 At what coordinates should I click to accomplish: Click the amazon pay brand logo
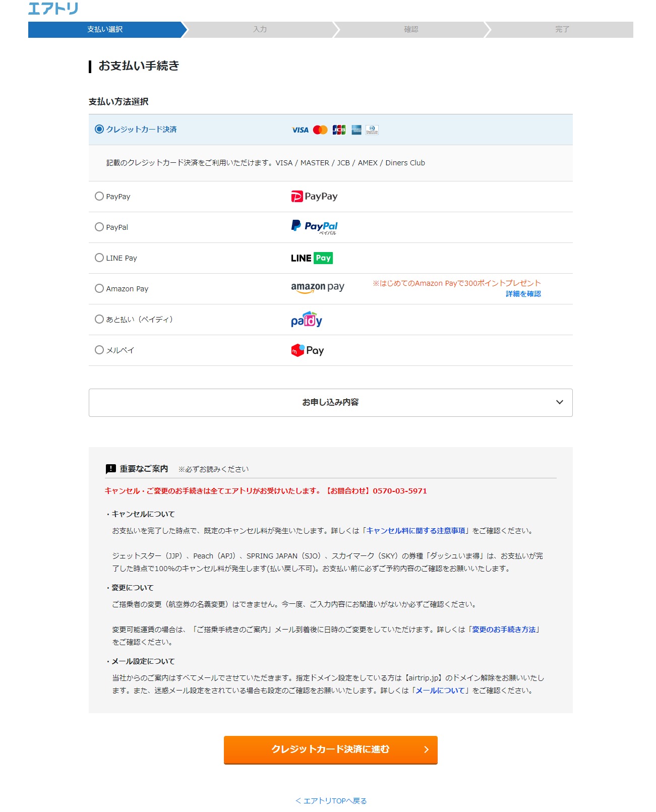click(x=318, y=288)
